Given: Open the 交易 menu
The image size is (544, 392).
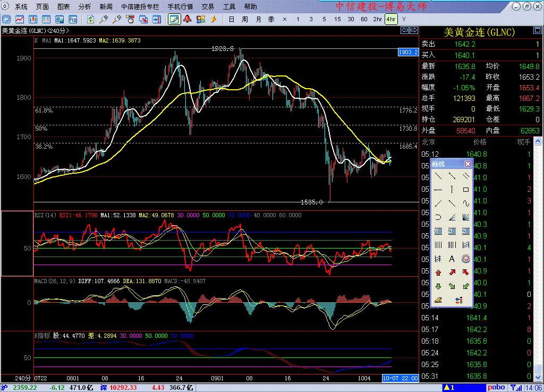Looking at the screenshot, I should [x=208, y=7].
